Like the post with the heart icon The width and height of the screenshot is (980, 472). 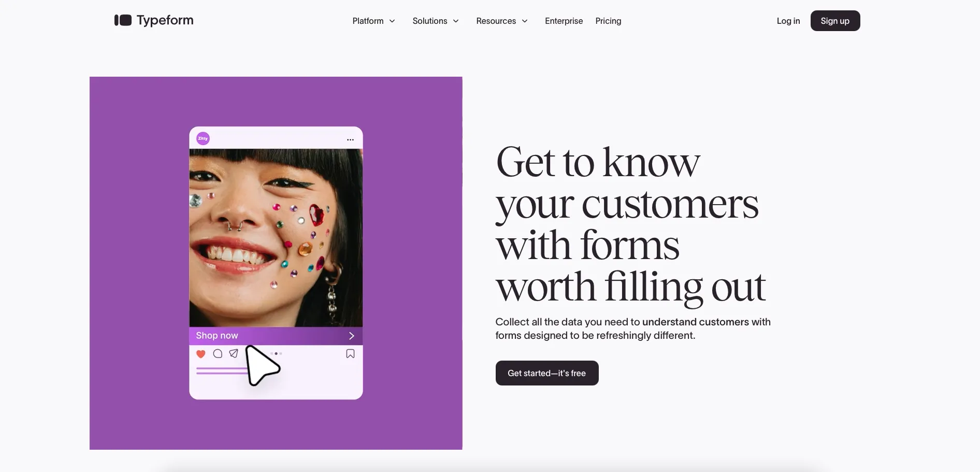(x=201, y=354)
